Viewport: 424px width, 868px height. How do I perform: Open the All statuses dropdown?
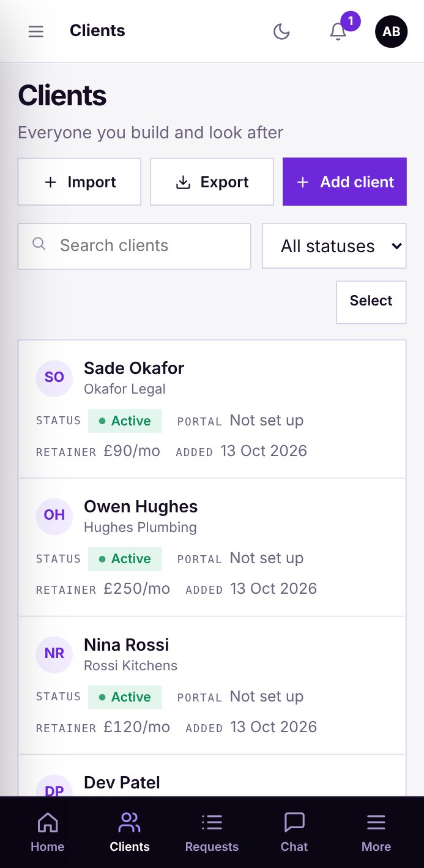334,245
